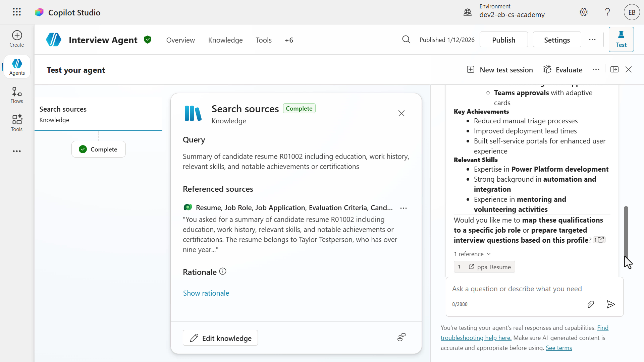Open Tools in the left sidebar
The width and height of the screenshot is (644, 362).
coord(17,123)
